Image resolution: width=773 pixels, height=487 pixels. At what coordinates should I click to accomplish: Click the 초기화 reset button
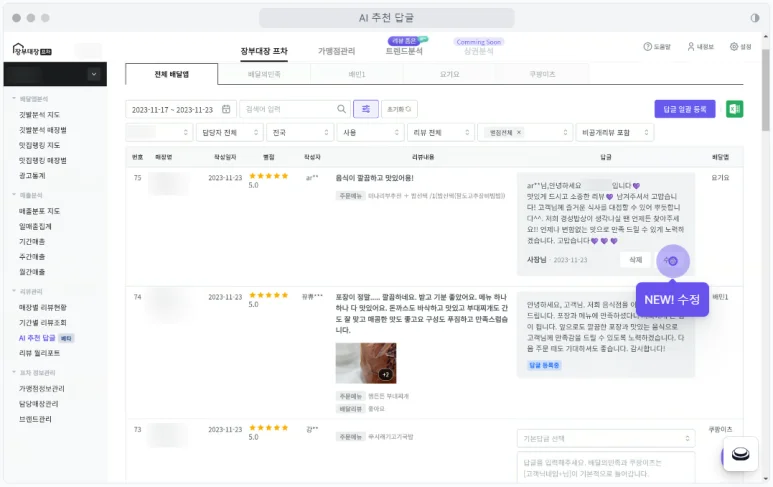(399, 109)
